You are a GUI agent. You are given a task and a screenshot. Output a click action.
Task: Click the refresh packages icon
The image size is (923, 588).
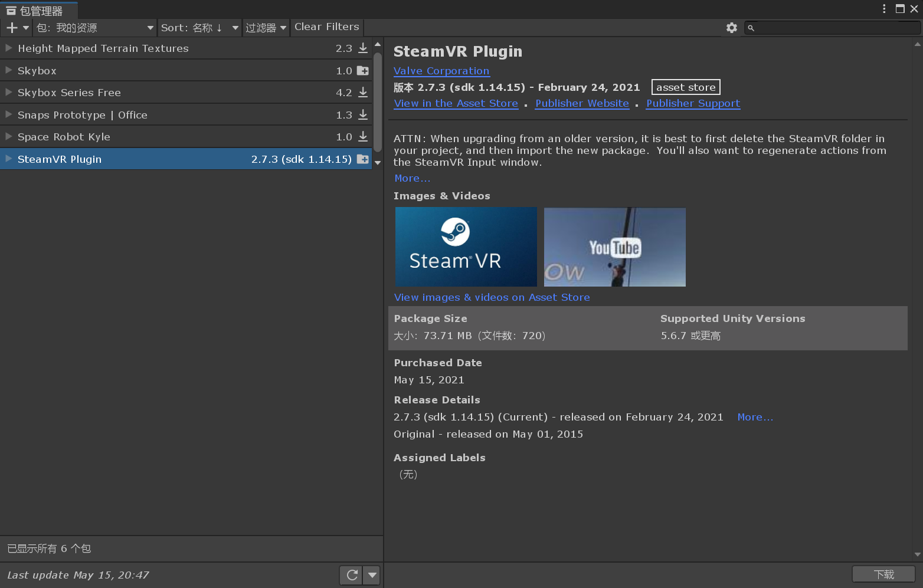click(351, 575)
